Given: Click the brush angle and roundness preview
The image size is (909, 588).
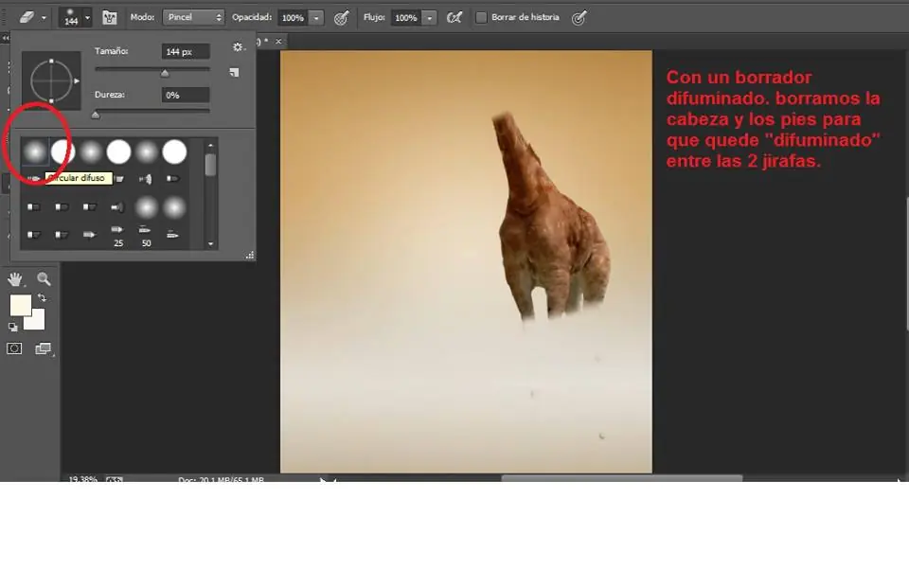Looking at the screenshot, I should point(51,80).
